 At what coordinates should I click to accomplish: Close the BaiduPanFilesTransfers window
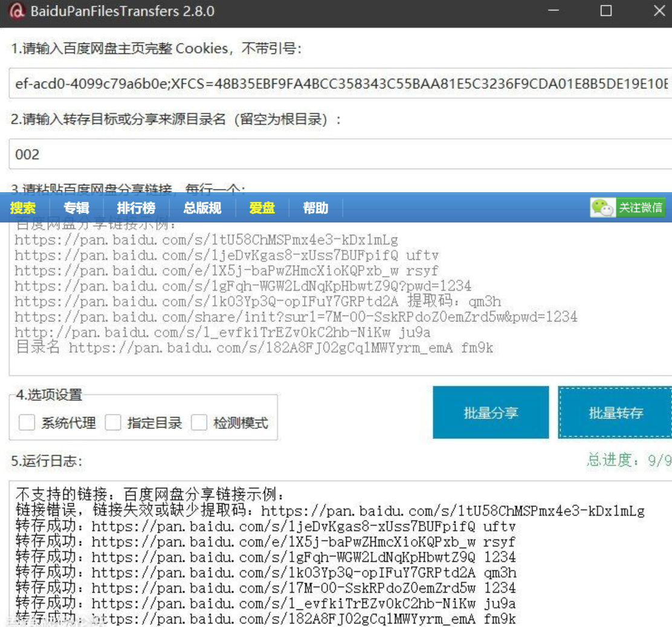point(659,11)
